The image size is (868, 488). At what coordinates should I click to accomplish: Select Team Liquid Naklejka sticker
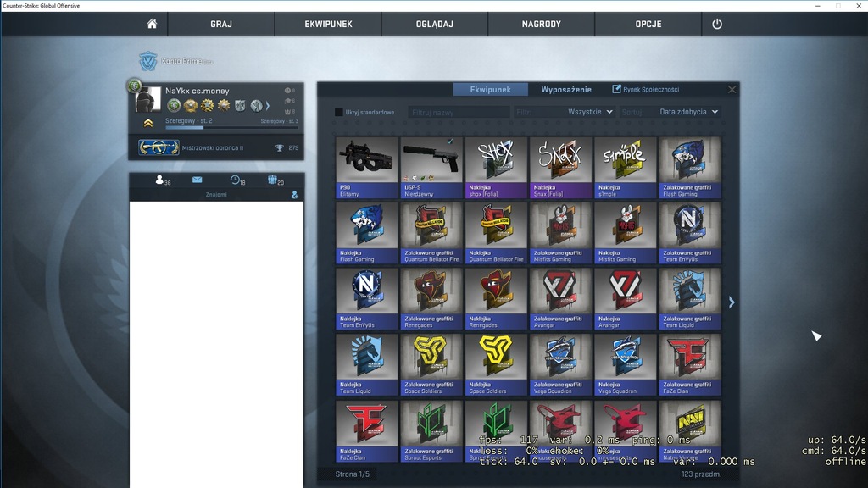click(x=366, y=364)
